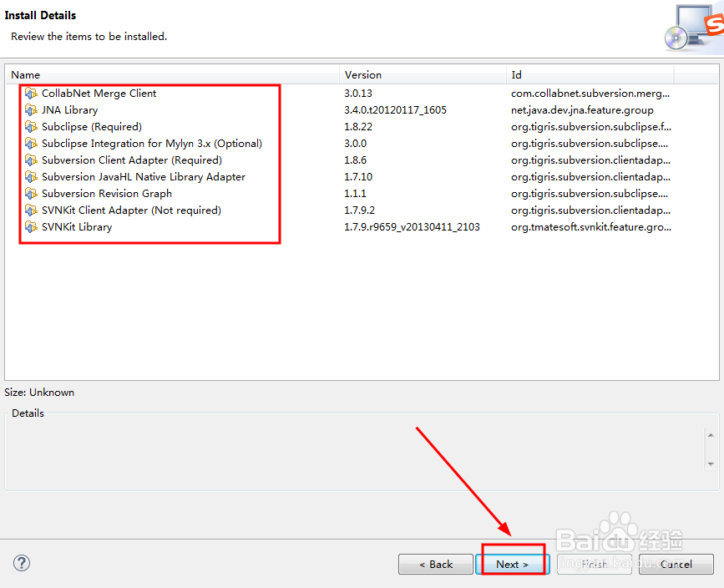Sort items by the Version column header

[423, 75]
